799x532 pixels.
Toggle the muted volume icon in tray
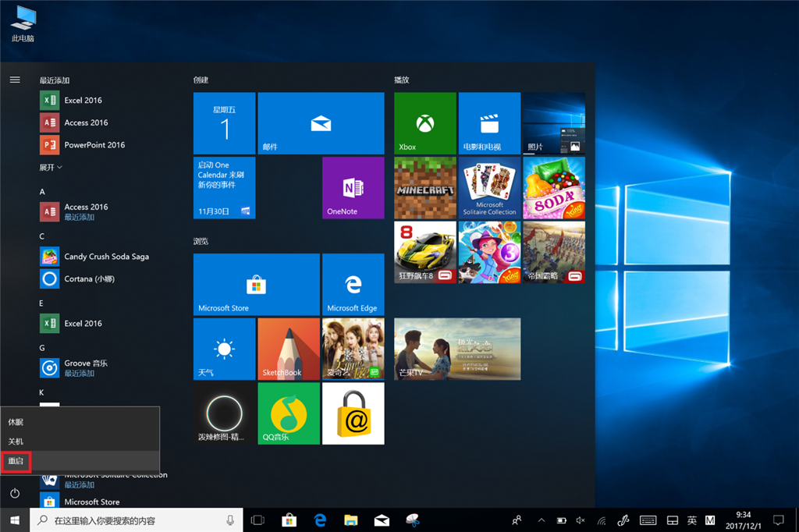[580, 520]
